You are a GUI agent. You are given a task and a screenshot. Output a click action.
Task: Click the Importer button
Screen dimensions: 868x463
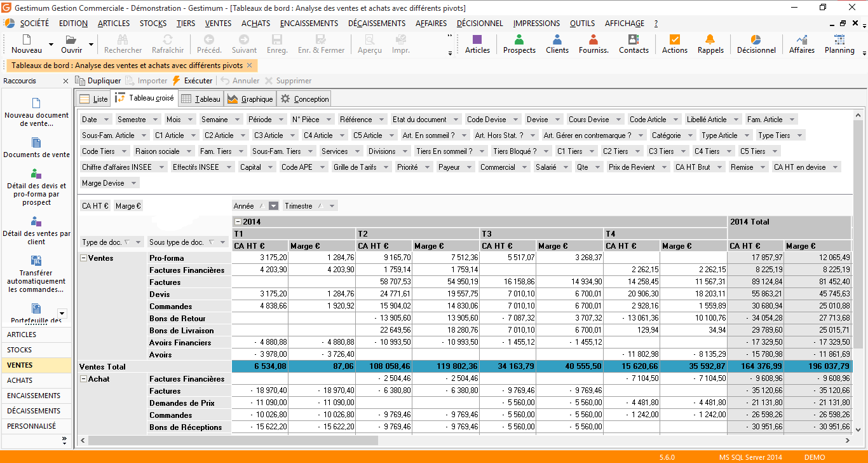[146, 81]
